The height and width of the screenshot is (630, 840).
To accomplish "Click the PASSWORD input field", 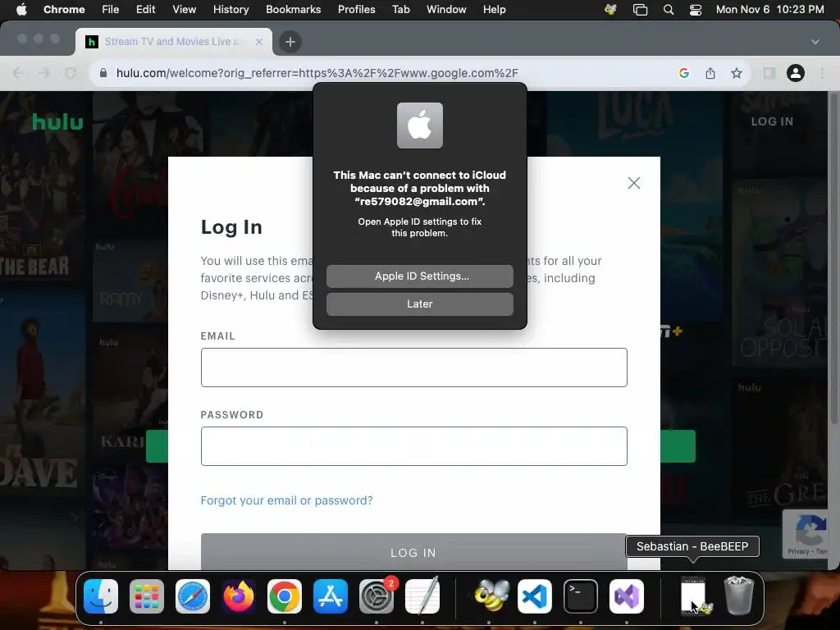I will (414, 446).
